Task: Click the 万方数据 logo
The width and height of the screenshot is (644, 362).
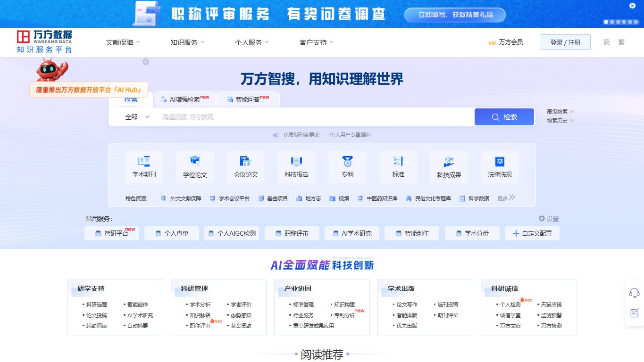Action: (x=44, y=42)
